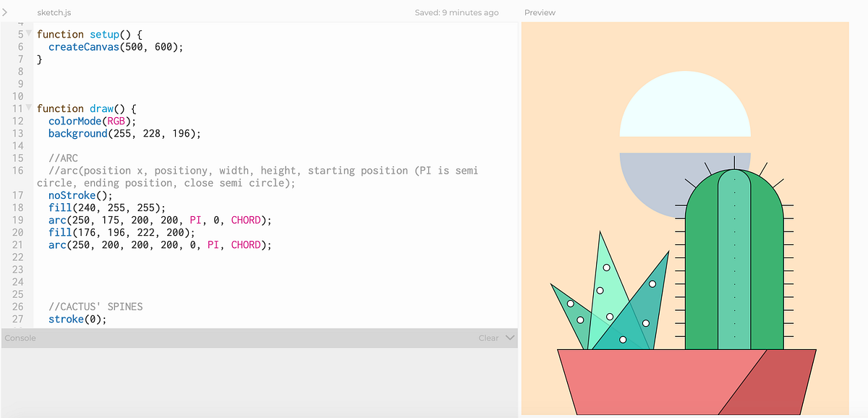Collapse the setup function code fold triangle
Image resolution: width=868 pixels, height=418 pixels.
[28, 34]
